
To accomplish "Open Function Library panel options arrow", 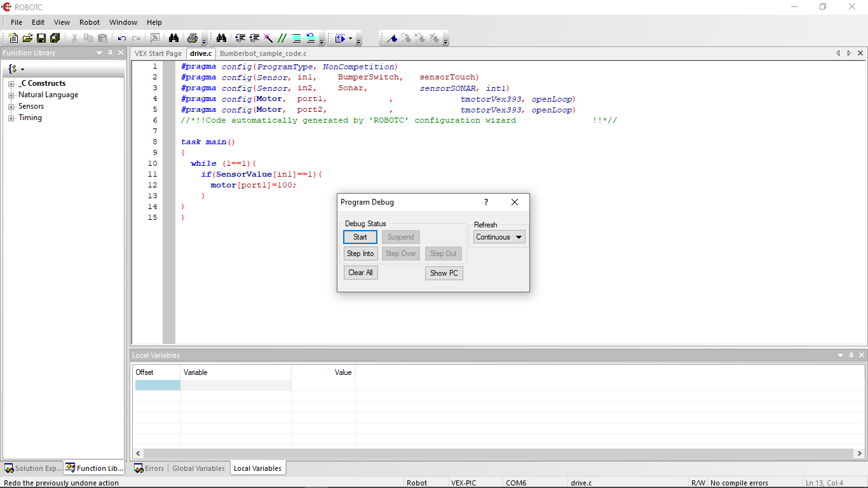I will point(99,53).
